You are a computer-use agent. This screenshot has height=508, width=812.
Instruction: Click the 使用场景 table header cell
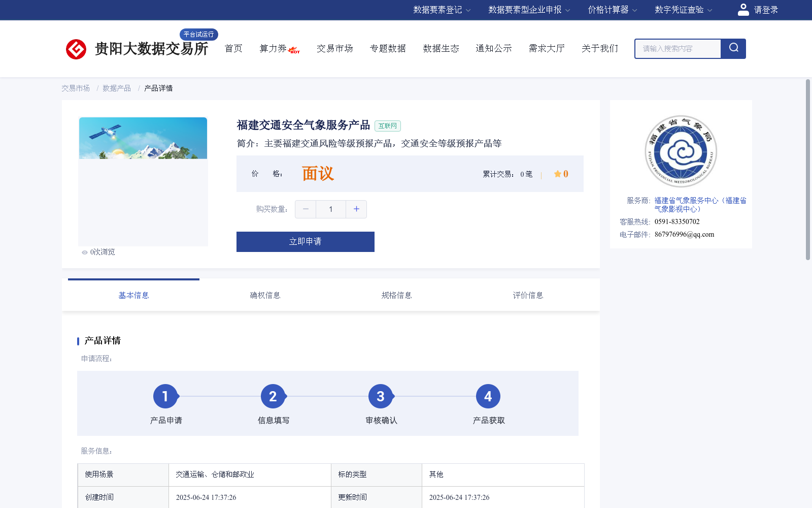coord(123,474)
